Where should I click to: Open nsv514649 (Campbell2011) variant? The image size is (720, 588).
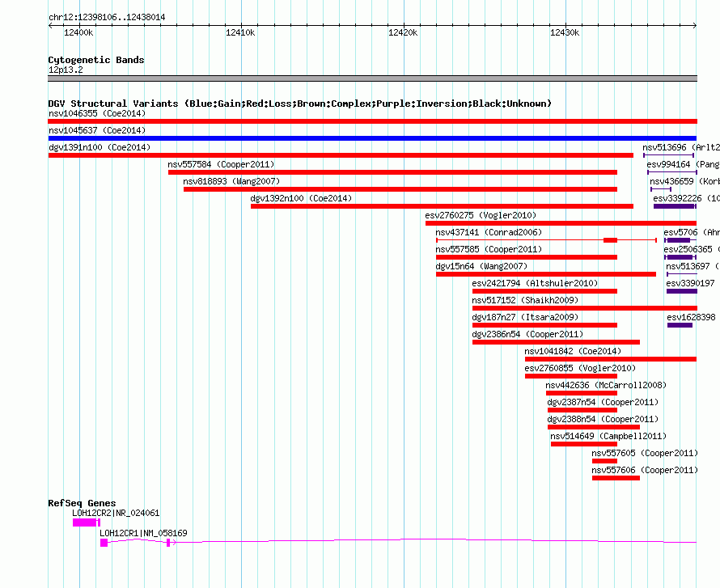click(583, 444)
